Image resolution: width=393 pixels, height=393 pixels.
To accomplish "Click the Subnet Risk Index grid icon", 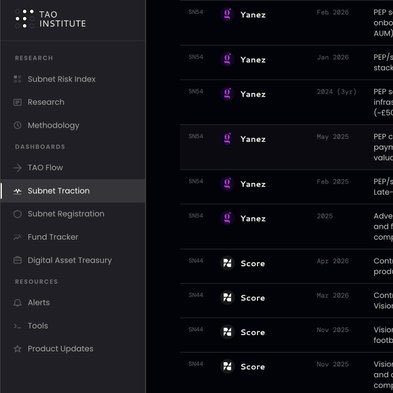I will click(x=17, y=79).
